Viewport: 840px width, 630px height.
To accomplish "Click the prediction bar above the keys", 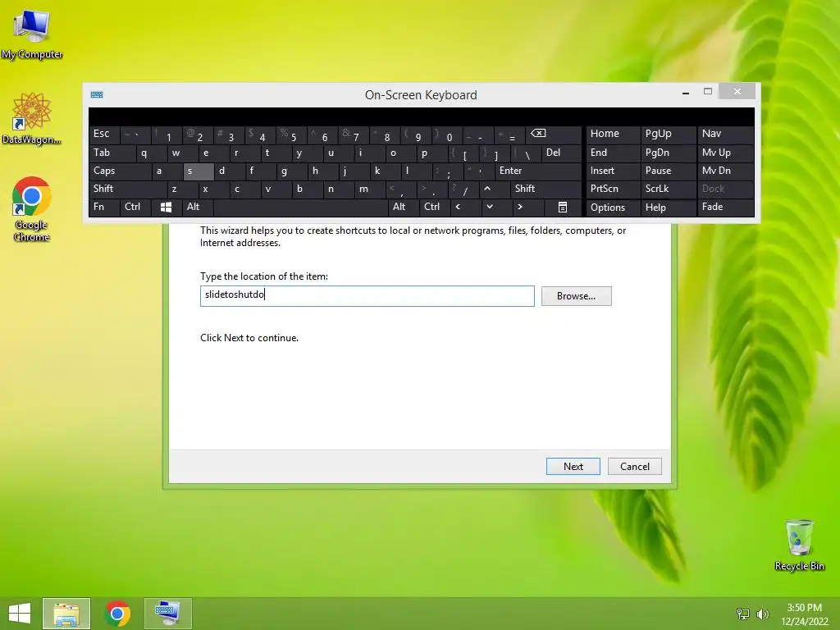I will [x=422, y=116].
